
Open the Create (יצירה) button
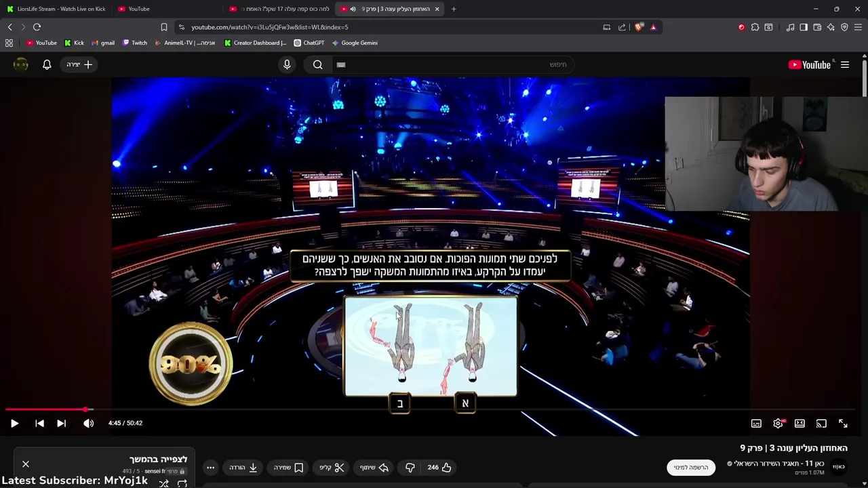79,64
